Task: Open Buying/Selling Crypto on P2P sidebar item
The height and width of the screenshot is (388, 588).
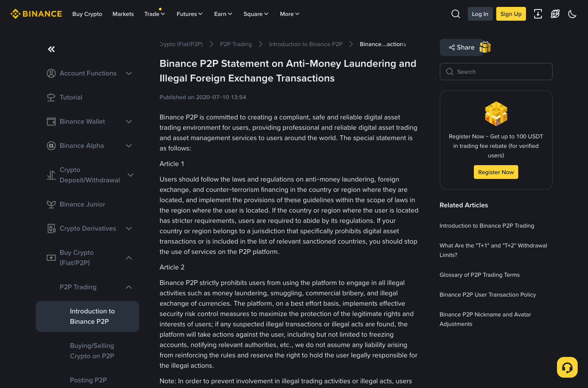Action: tap(92, 351)
